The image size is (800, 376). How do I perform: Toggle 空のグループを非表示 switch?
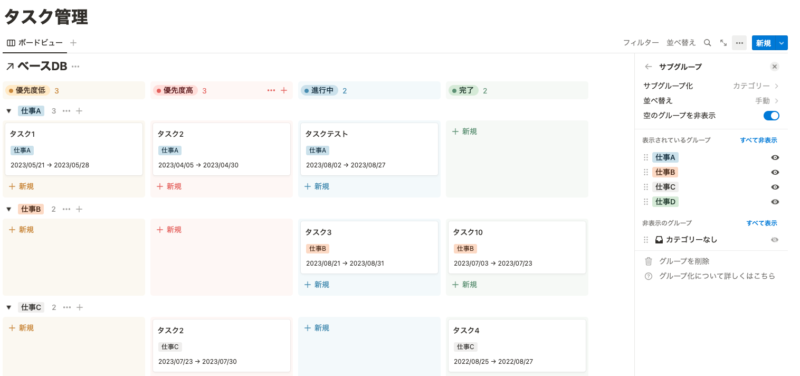771,116
